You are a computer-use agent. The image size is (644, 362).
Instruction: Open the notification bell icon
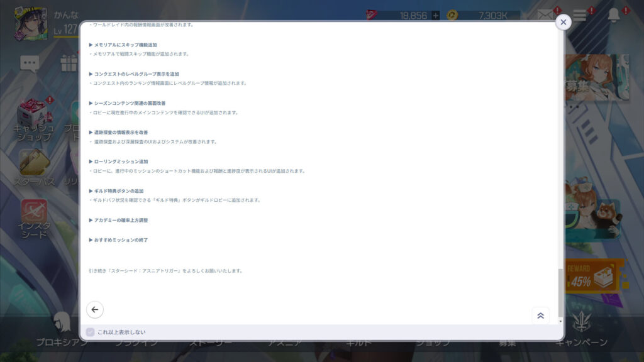pyautogui.click(x=614, y=16)
